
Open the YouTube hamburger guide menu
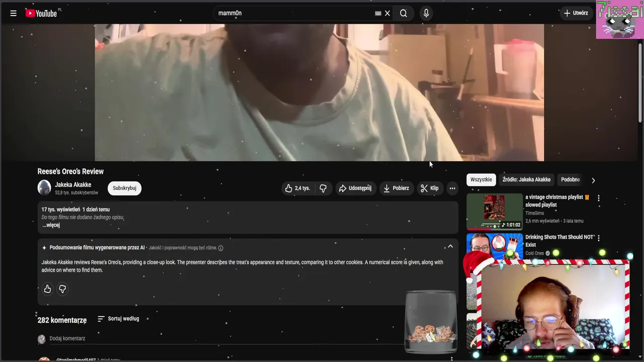point(14,13)
